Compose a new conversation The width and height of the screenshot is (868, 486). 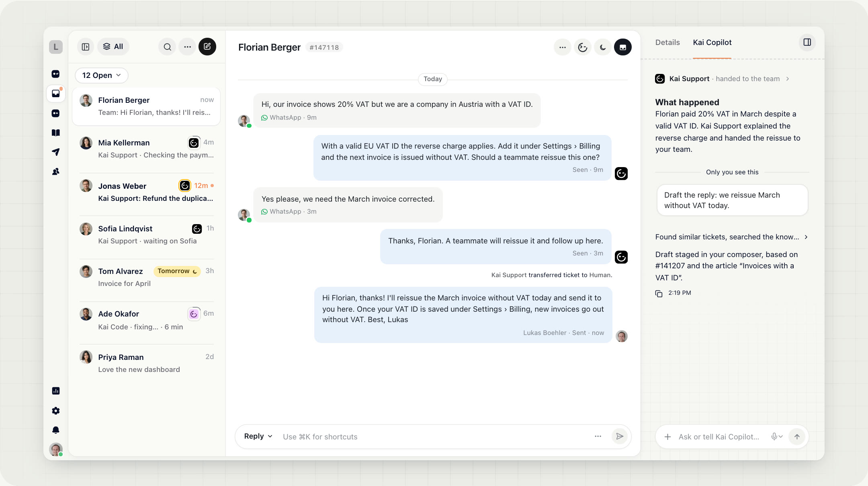pyautogui.click(x=207, y=47)
